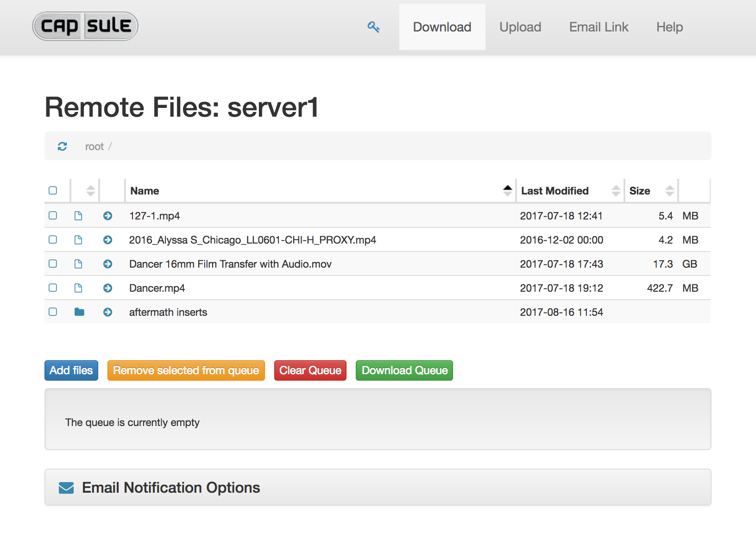Switch to the Upload tab
This screenshot has height=539, width=756.
coord(520,27)
